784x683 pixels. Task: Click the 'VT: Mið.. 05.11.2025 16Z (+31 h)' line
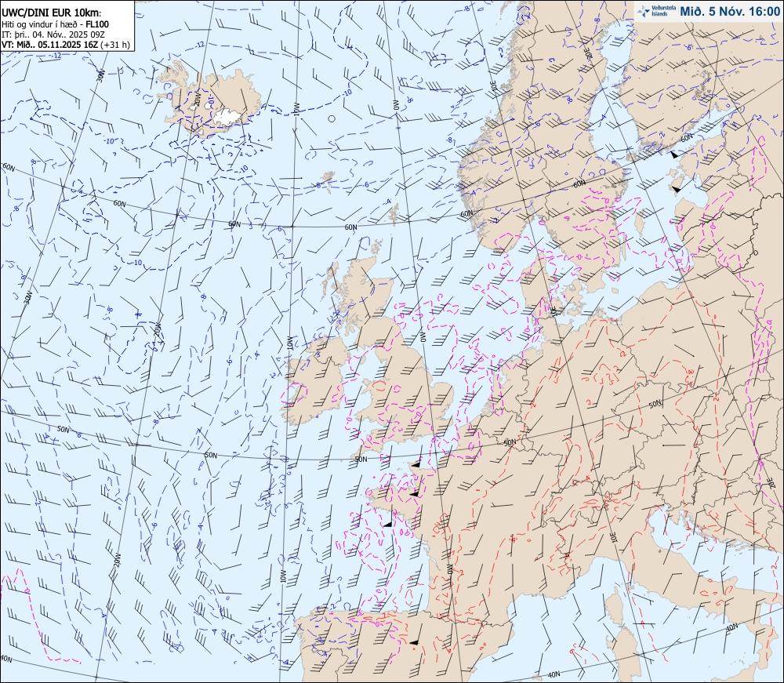tap(66, 44)
